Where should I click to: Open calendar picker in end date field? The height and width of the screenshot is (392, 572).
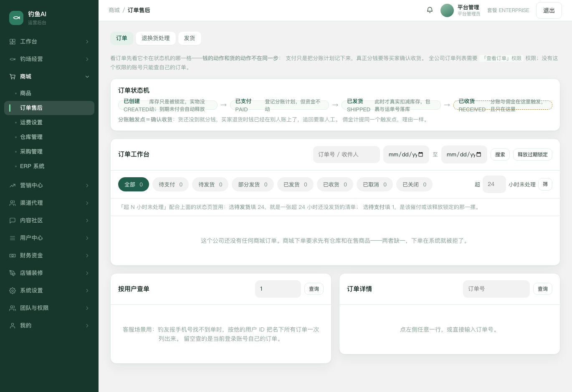click(478, 155)
